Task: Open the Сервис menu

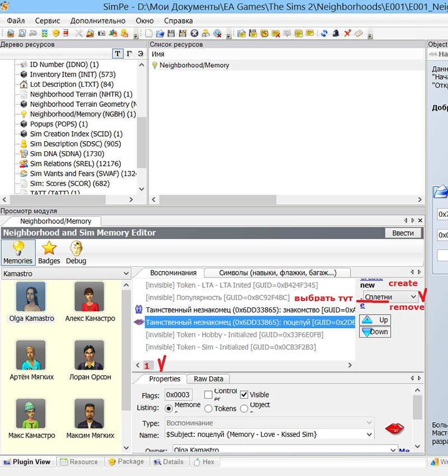Action: pyautogui.click(x=47, y=21)
